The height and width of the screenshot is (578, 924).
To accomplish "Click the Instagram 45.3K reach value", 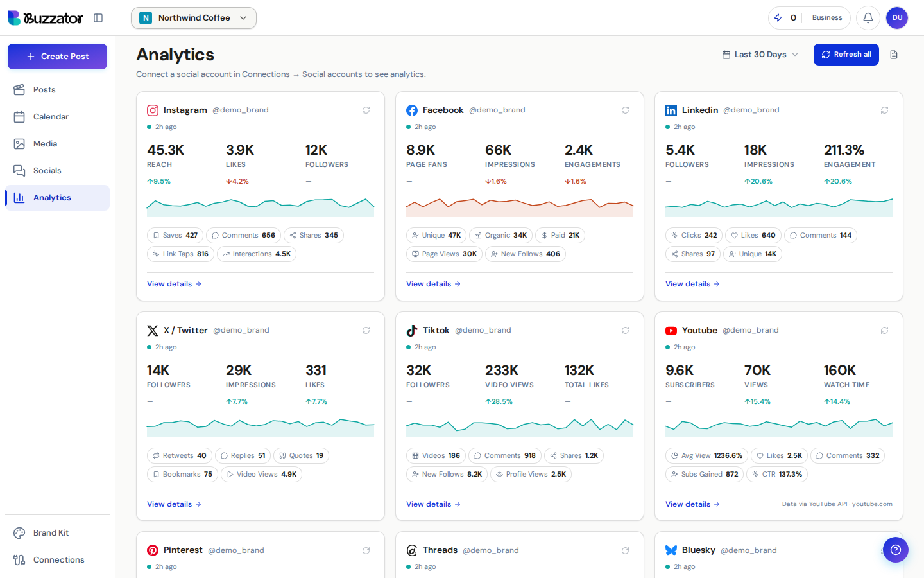I will coord(166,150).
